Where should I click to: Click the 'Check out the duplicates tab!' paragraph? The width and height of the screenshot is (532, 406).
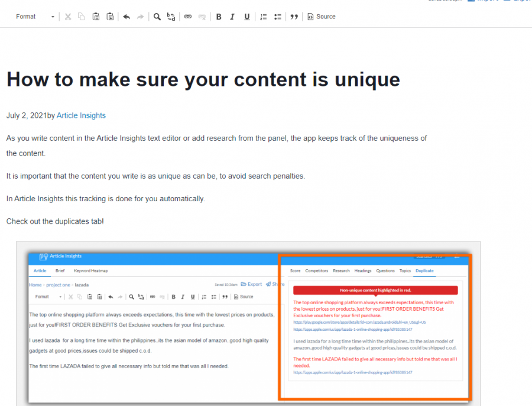tap(55, 221)
